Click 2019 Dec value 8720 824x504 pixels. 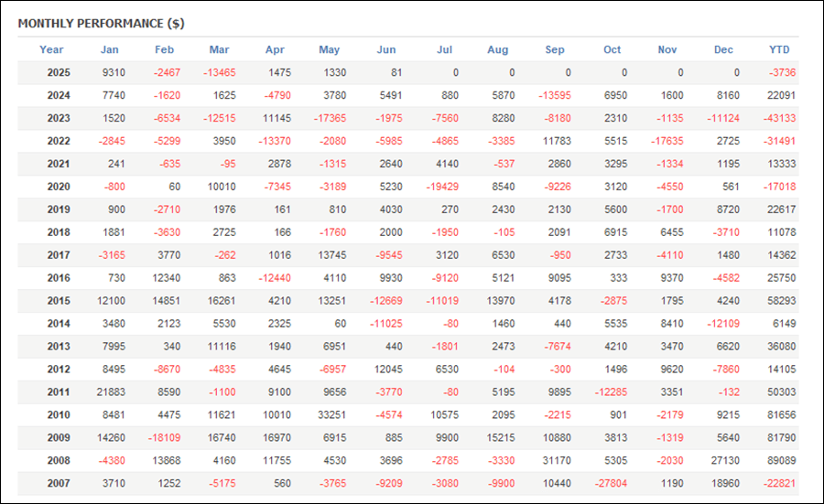[729, 209]
